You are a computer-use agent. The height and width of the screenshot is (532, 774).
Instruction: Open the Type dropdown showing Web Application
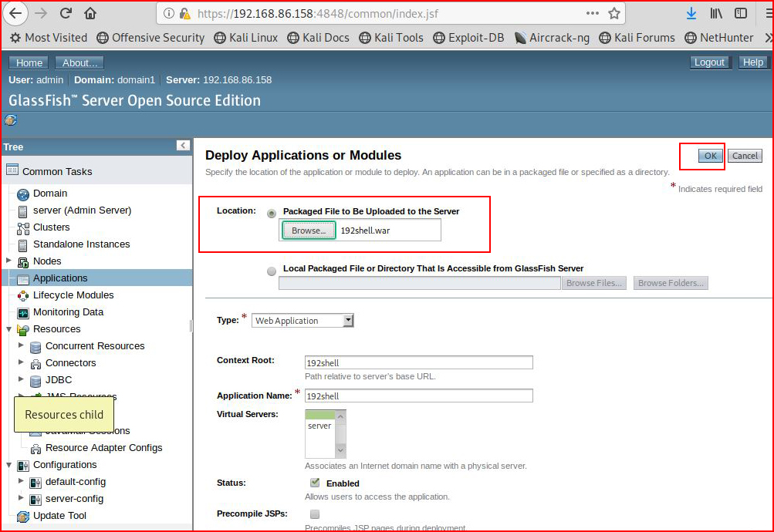[303, 321]
